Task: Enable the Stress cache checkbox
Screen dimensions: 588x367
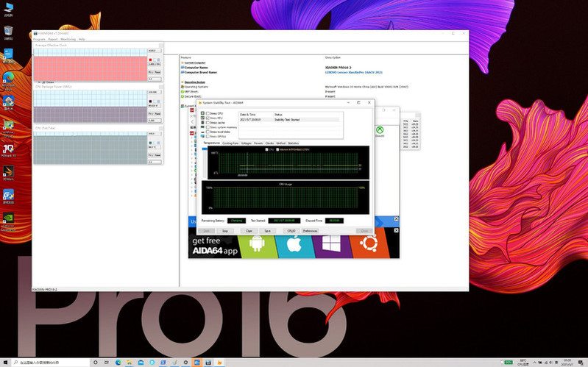Action: tap(208, 123)
